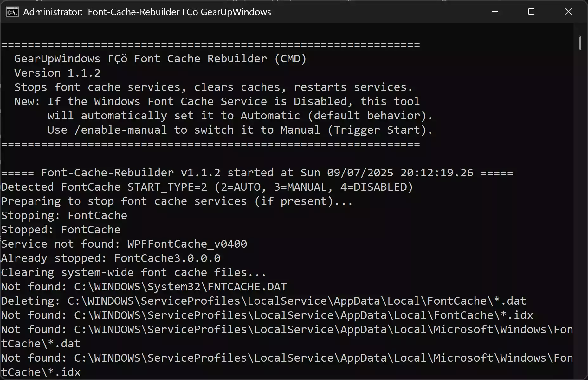The image size is (588, 380).
Task: Click the Clearing system-wide font cache files line
Action: pos(133,272)
